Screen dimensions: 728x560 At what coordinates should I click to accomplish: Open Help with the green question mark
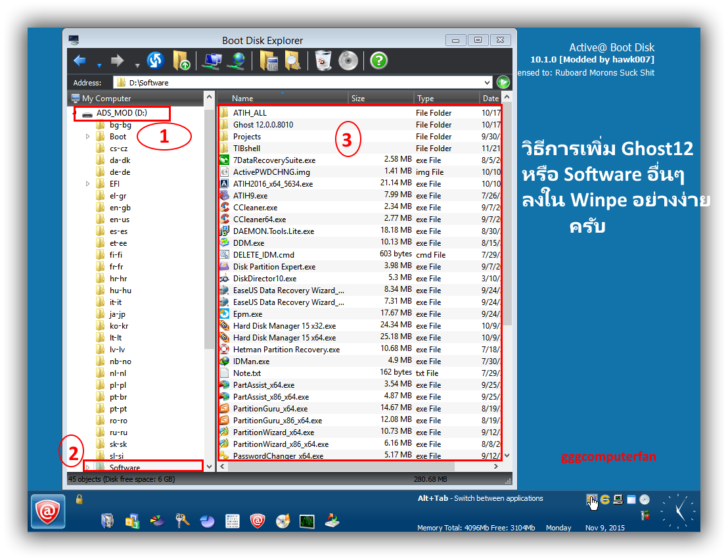click(x=379, y=60)
